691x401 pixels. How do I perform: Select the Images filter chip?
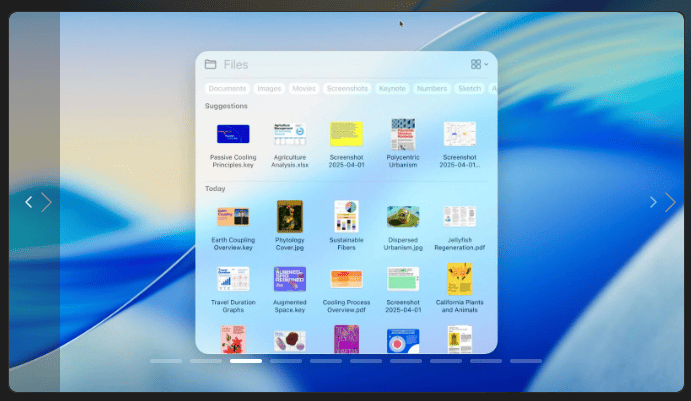pos(269,89)
